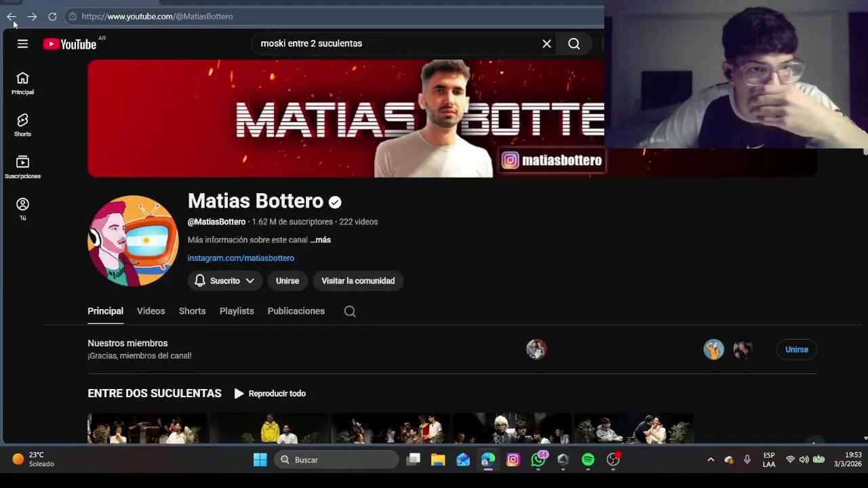Open the instagram.com/matiasbottero link
Image resolution: width=868 pixels, height=488 pixels.
tap(241, 258)
